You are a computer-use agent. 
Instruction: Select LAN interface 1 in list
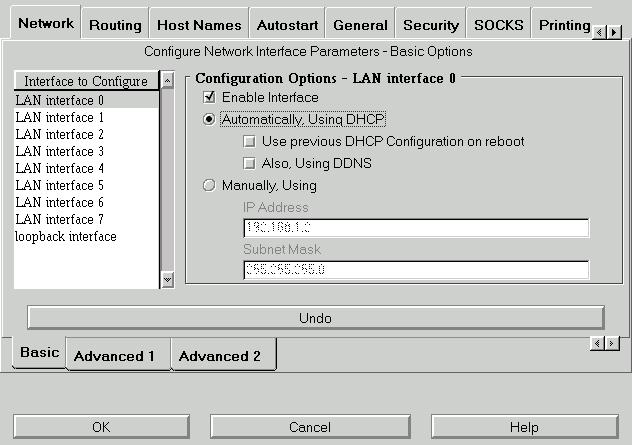tap(86, 117)
